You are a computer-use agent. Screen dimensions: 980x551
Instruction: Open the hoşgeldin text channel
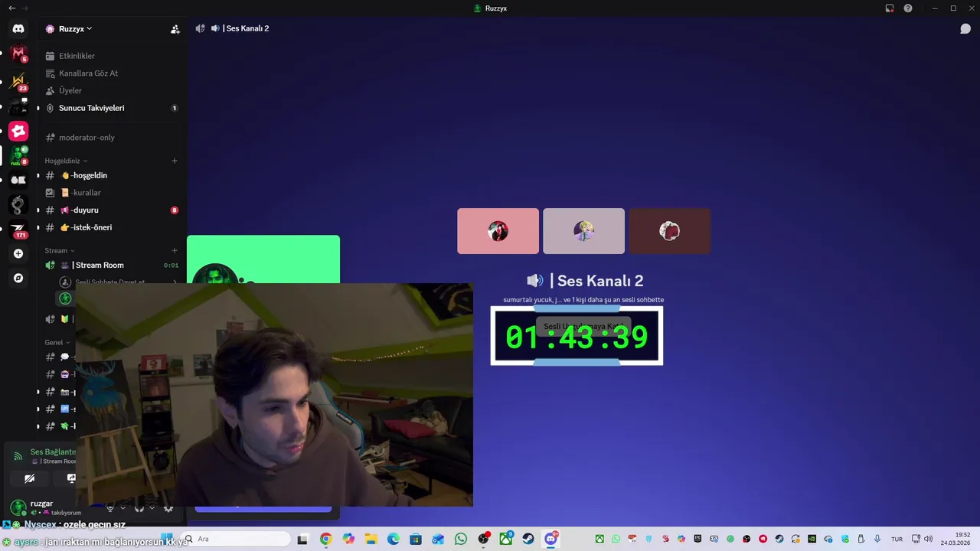coord(112,175)
